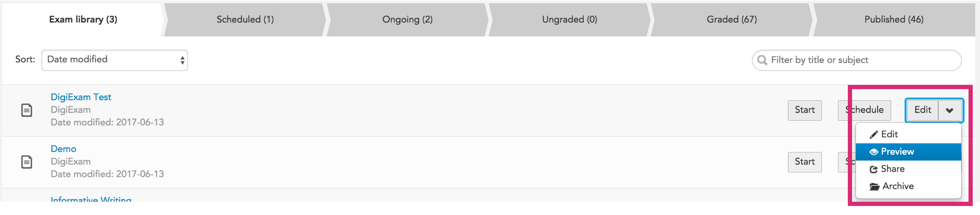Viewport: 980px width, 215px height.
Task: Click the folder icon next to Archive
Action: click(x=874, y=186)
